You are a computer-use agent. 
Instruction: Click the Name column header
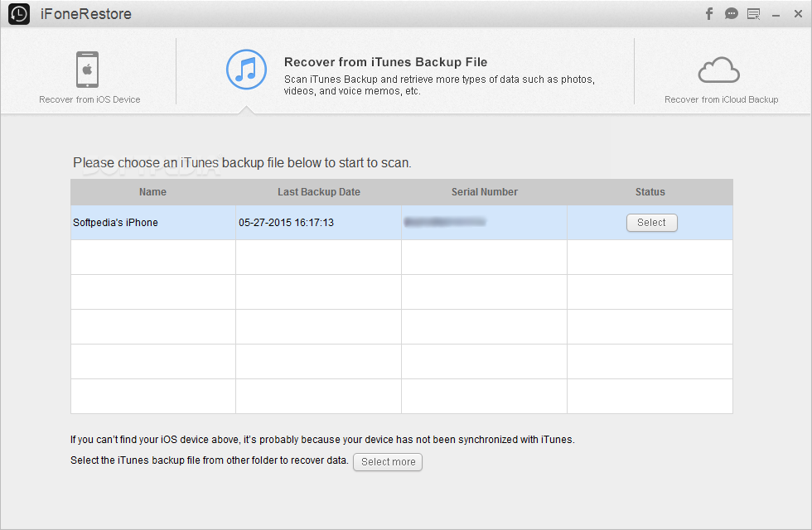click(x=152, y=192)
